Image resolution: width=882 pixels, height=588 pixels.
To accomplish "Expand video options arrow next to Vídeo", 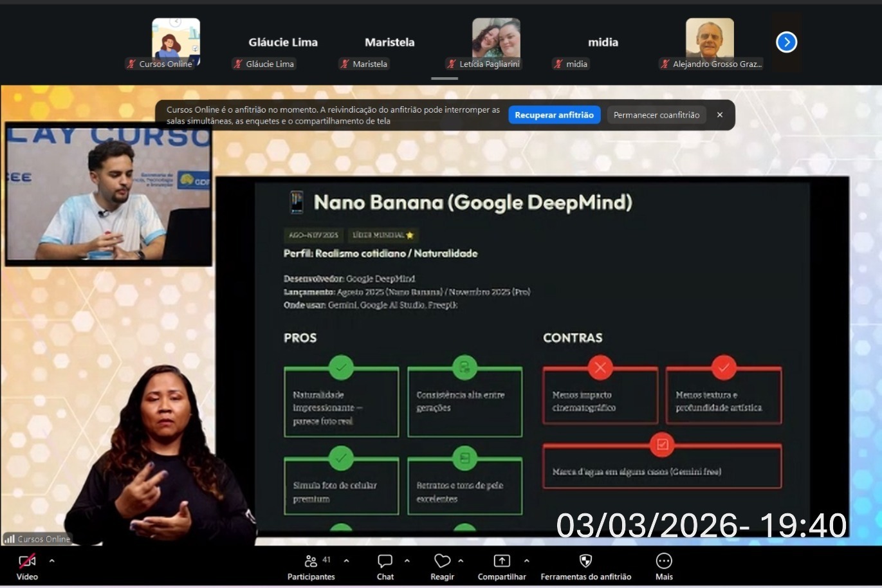I will click(x=52, y=561).
